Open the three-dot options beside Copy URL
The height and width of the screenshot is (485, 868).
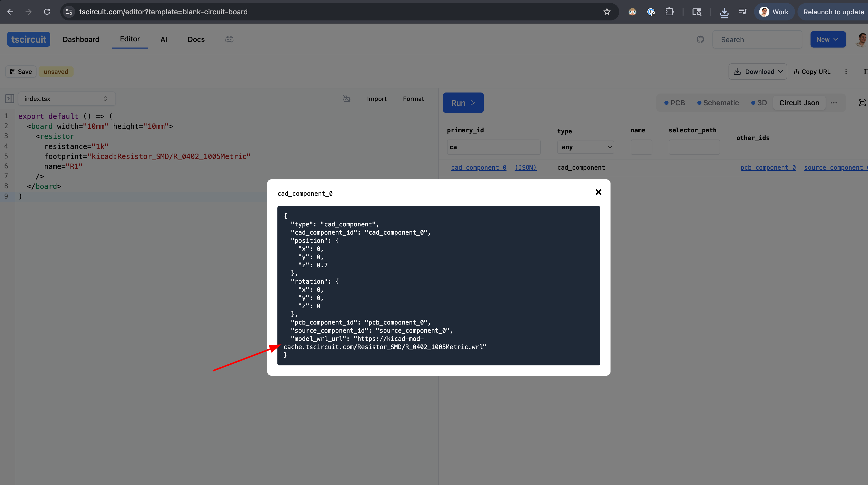point(846,72)
